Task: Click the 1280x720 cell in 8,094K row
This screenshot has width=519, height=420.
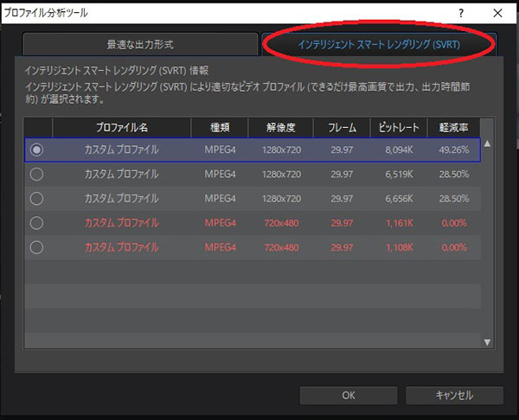Action: coord(281,150)
